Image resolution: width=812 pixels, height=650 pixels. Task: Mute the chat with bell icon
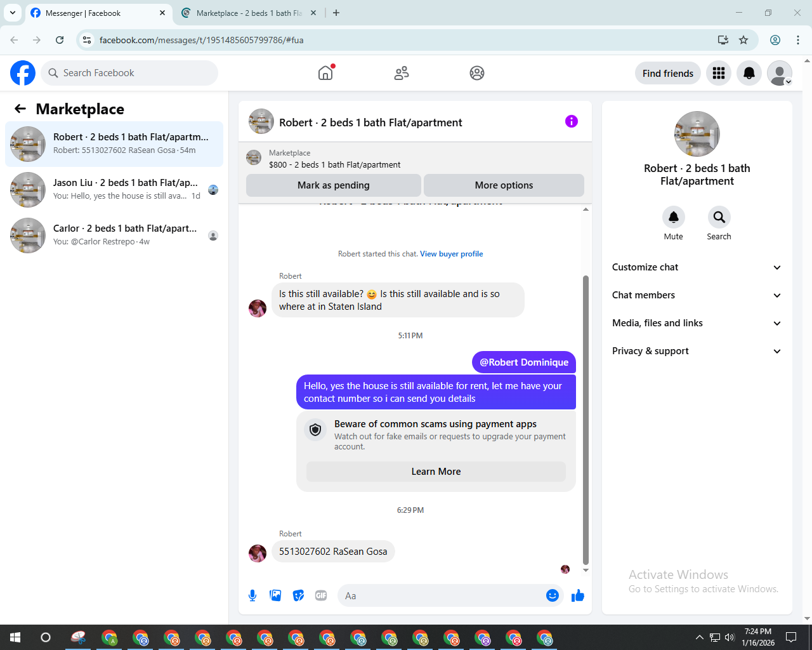point(674,217)
